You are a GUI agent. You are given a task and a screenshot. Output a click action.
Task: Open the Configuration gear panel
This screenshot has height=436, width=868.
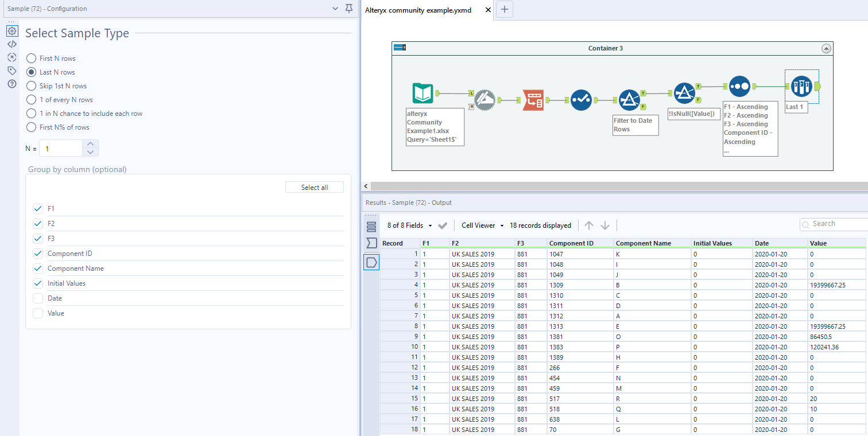(x=13, y=31)
